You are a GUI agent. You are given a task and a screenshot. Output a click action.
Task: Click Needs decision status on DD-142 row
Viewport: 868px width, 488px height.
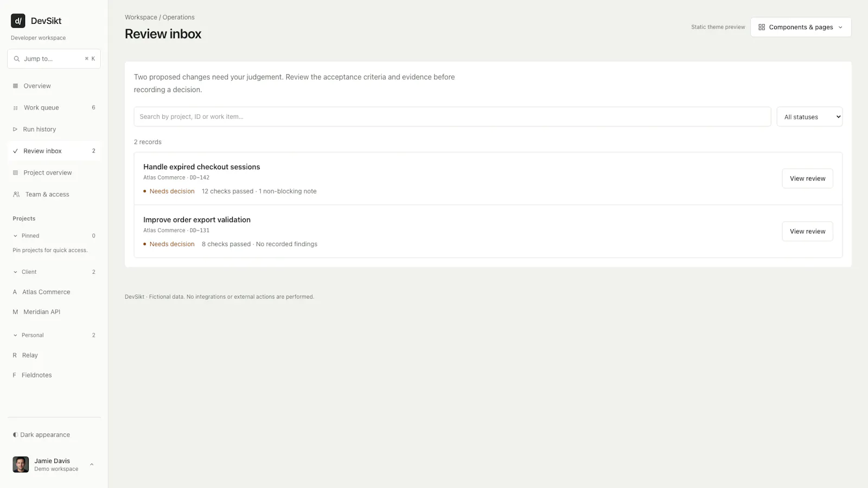(169, 191)
